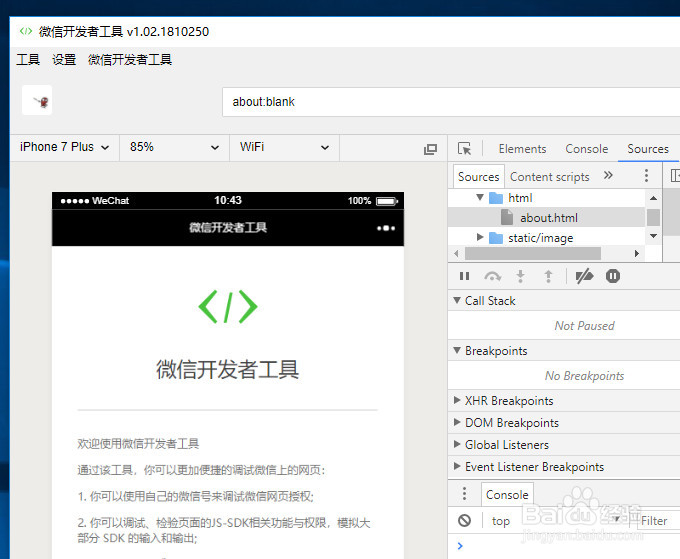680x559 pixels.
Task: Click the horizontal scrollbar left arrow
Action: (x=456, y=253)
